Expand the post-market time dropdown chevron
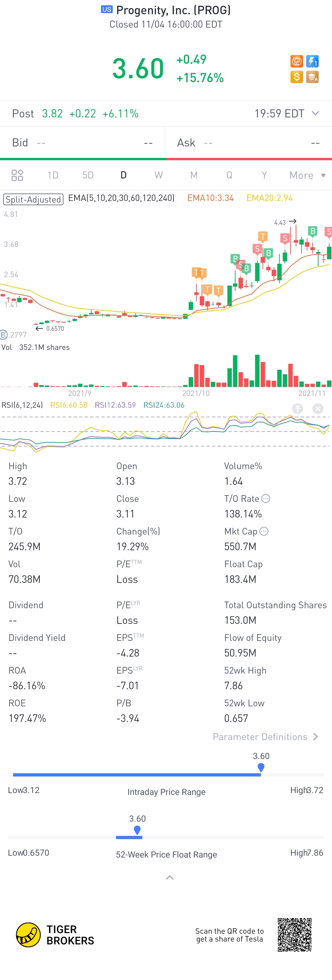This screenshot has height=980, width=332. (x=315, y=113)
